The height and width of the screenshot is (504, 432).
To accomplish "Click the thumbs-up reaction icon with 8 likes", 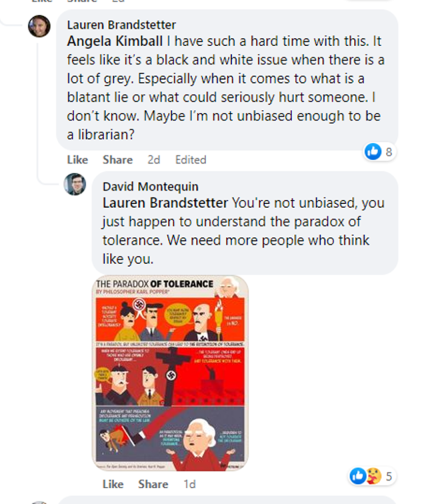I will (373, 152).
